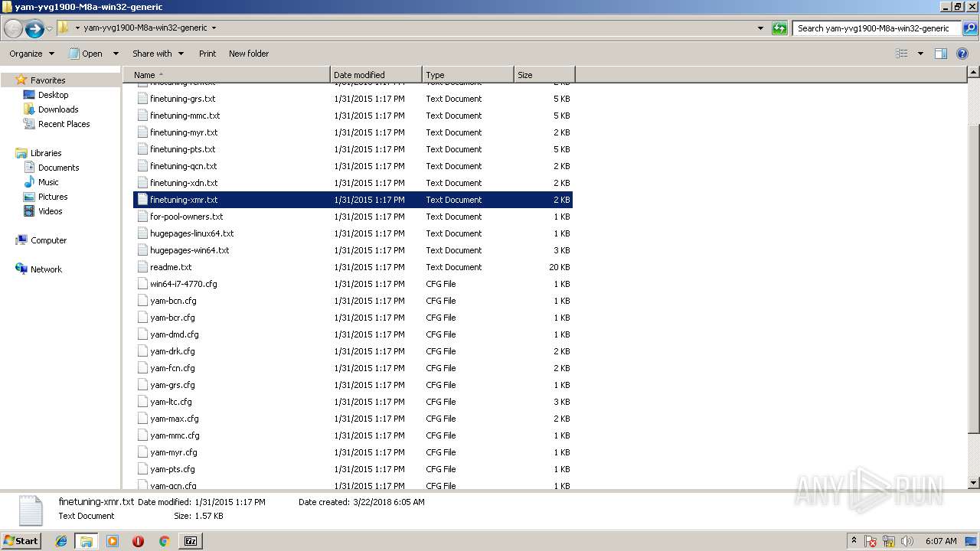Launch Google Chrome from the taskbar
980x551 pixels.
(164, 541)
